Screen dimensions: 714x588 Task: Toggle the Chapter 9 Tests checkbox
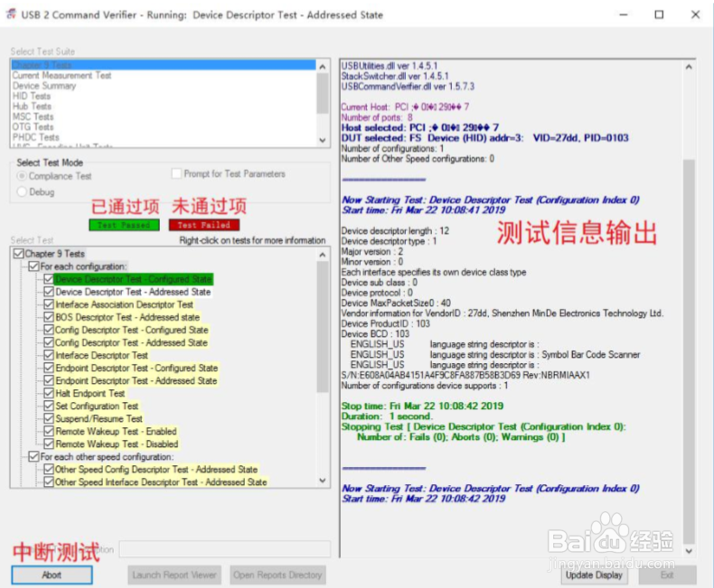pyautogui.click(x=19, y=254)
